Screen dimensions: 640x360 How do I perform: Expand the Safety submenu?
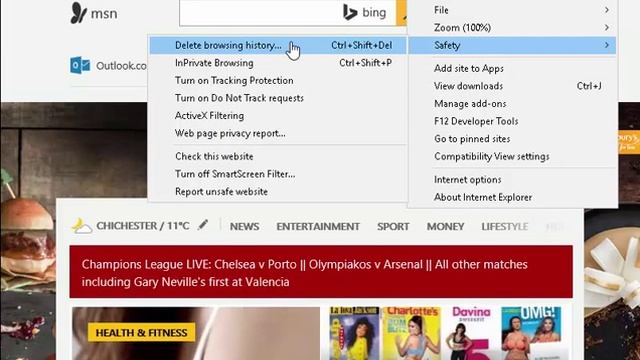512,45
